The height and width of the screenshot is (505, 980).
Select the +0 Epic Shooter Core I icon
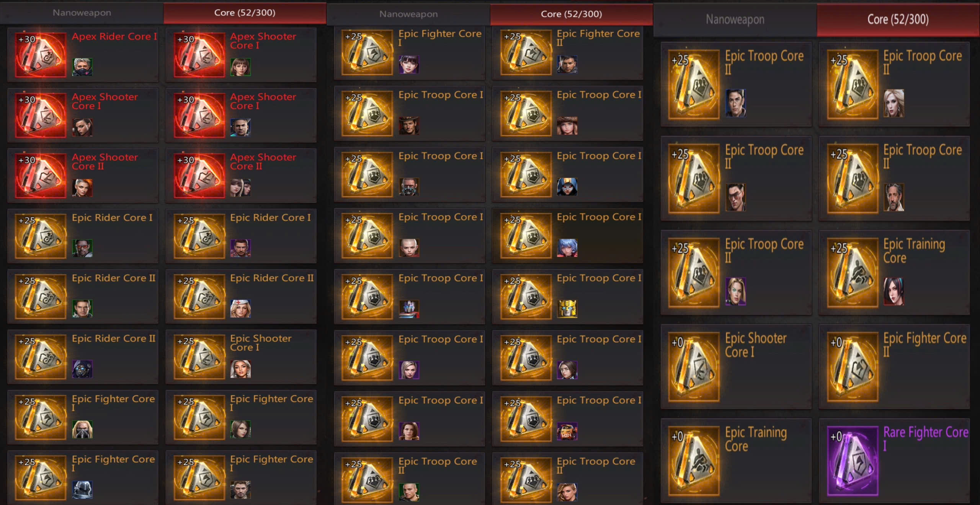(694, 367)
